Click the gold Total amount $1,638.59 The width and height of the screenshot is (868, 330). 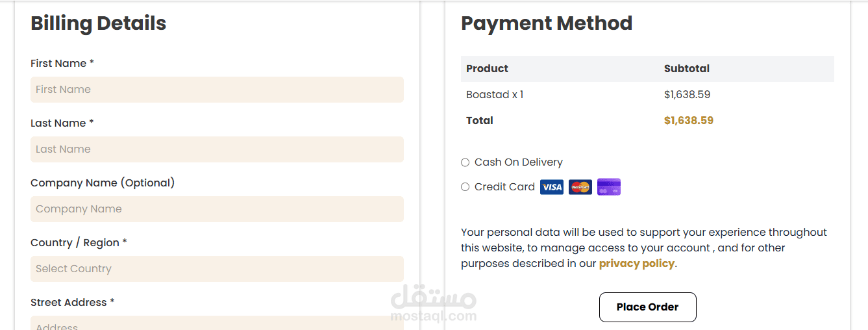point(689,121)
